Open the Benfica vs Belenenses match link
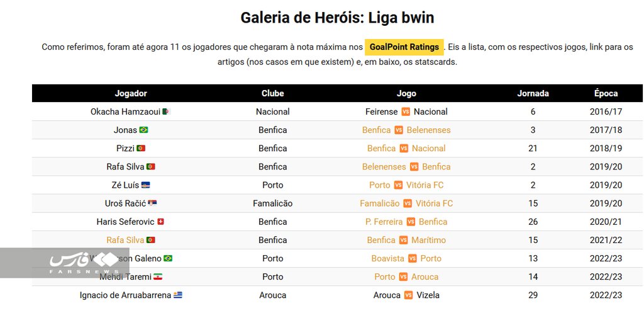Image resolution: width=644 pixels, height=313 pixels. (x=406, y=130)
